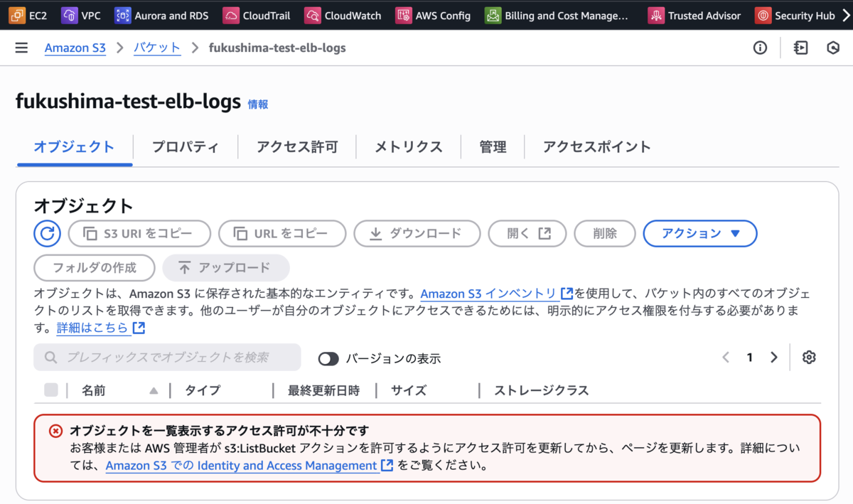Open the VPC service shortcut
The image size is (853, 504).
pyautogui.click(x=81, y=15)
